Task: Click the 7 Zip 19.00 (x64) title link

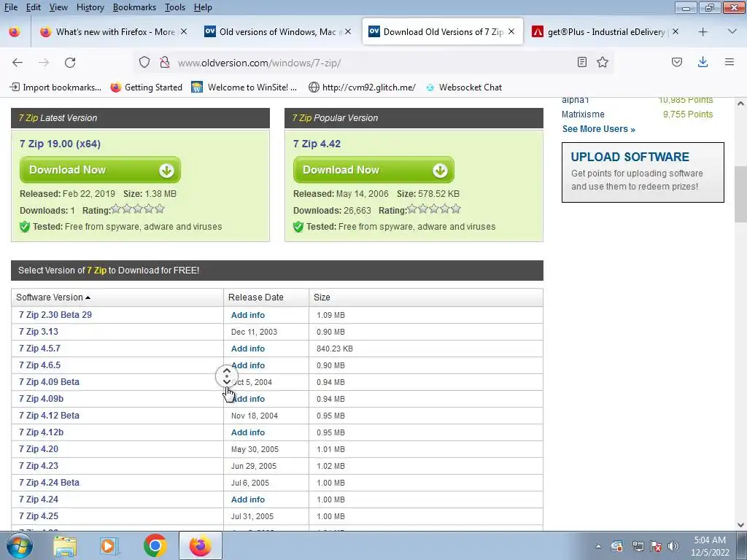Action: [60, 144]
